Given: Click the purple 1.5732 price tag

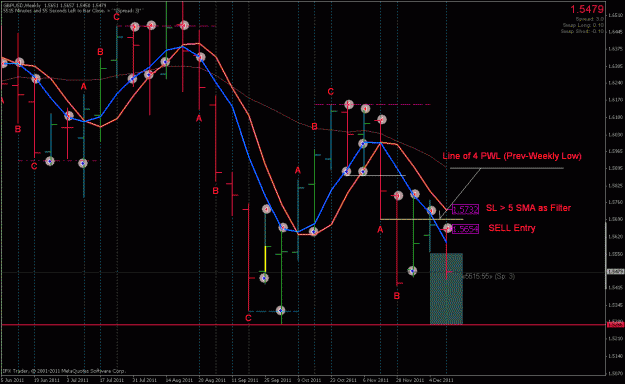Looking at the screenshot, I should (465, 209).
